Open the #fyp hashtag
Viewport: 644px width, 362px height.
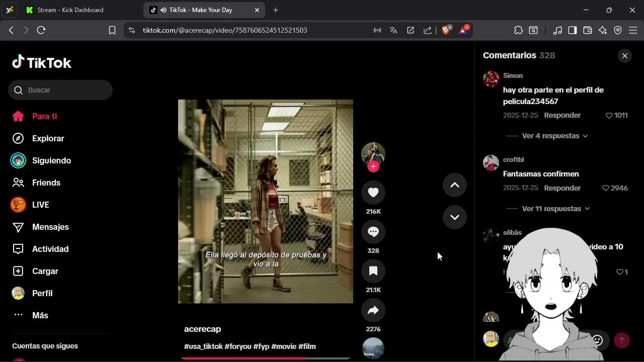coord(261,346)
